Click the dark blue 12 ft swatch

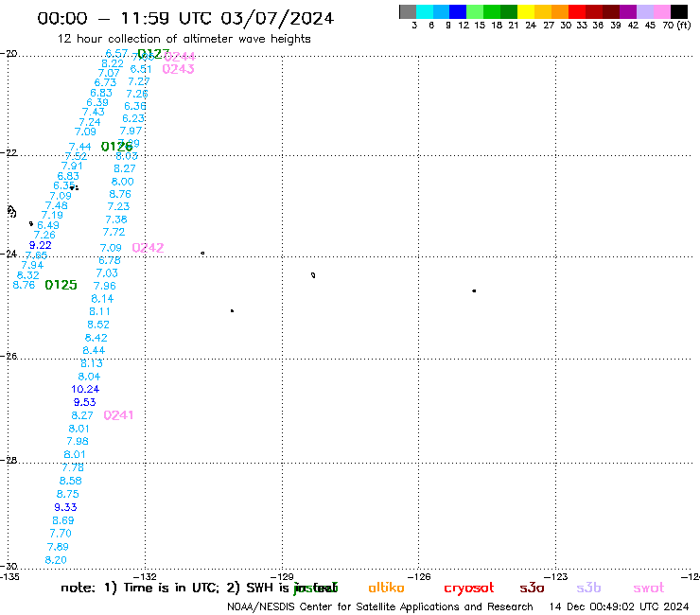(458, 11)
